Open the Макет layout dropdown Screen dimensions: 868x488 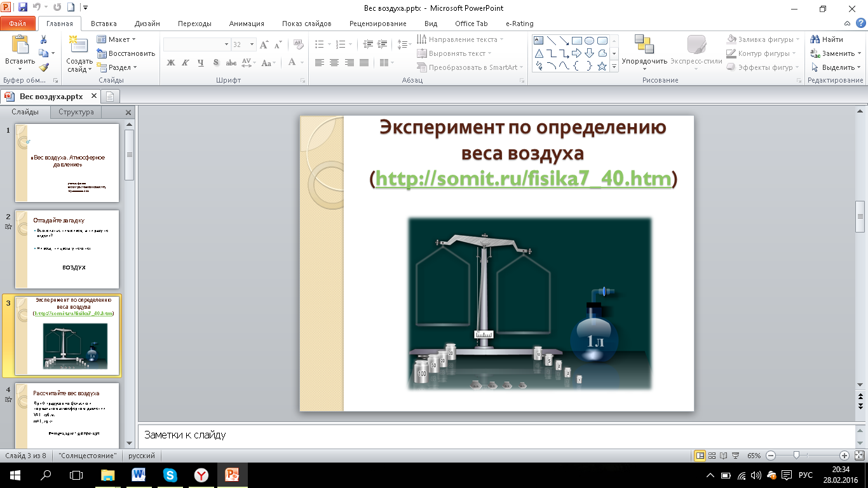click(x=116, y=39)
